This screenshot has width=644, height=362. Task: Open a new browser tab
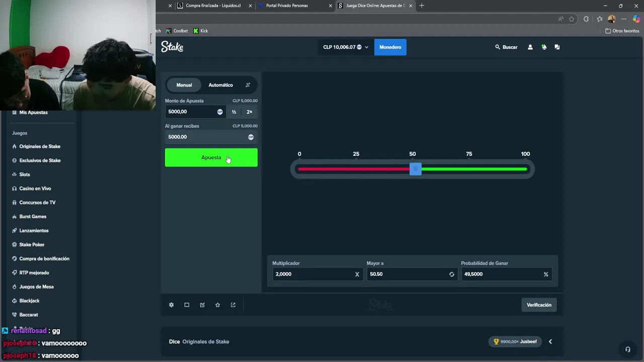[x=422, y=6]
